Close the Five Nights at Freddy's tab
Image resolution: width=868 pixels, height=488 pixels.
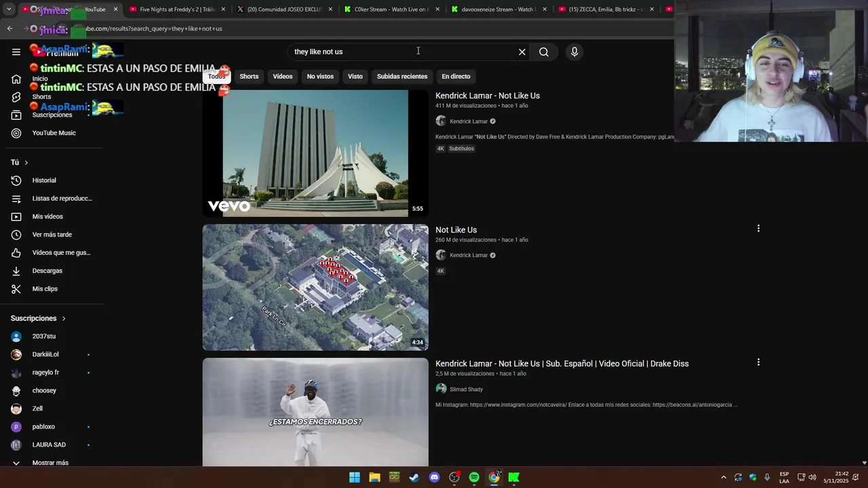pos(223,9)
